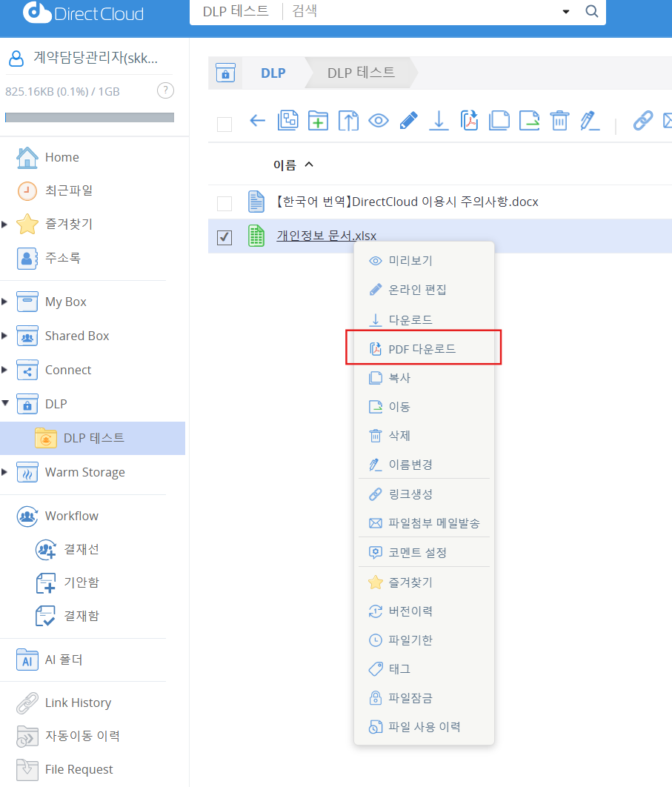Image resolution: width=672 pixels, height=787 pixels.
Task: Click the online edit pencil toolbar icon
Action: [x=408, y=121]
